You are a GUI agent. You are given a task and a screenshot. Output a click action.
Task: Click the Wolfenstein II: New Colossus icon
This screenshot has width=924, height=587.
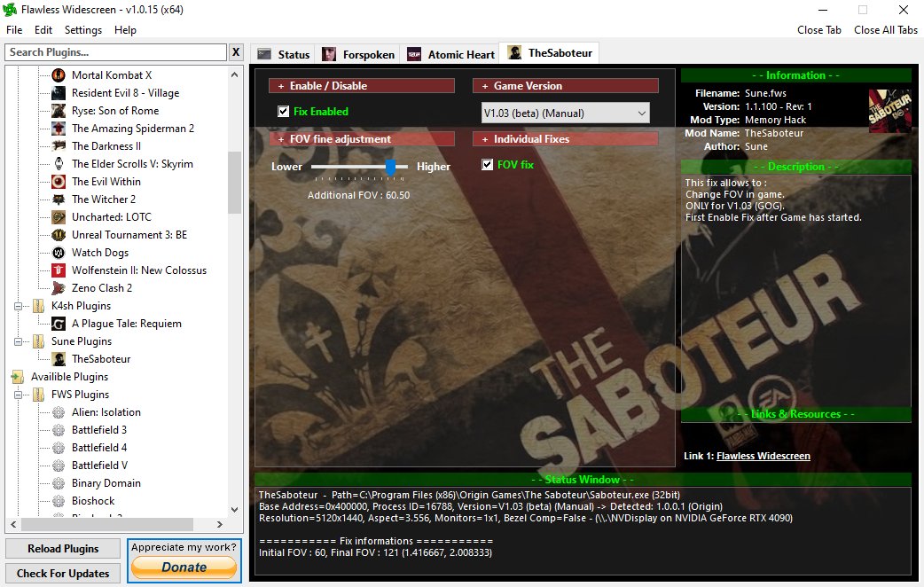[59, 270]
